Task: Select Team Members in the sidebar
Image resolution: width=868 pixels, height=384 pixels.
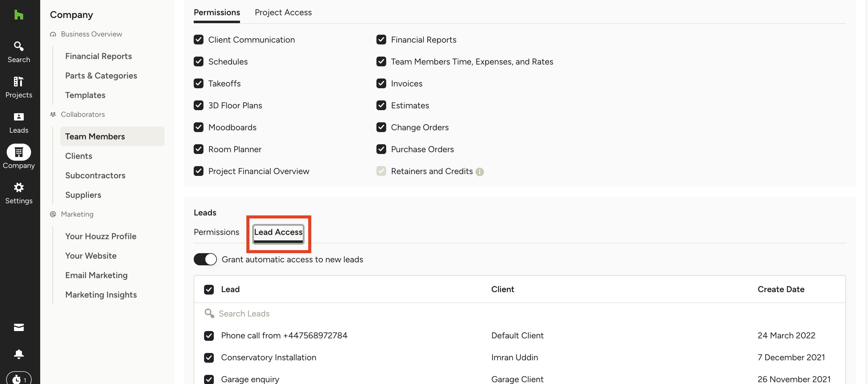Action: [112, 136]
